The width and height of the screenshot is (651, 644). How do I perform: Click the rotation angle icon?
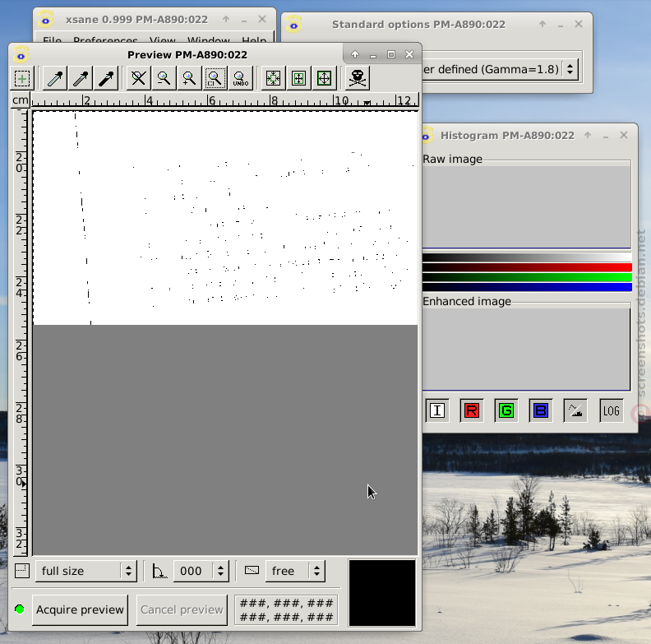(x=159, y=571)
